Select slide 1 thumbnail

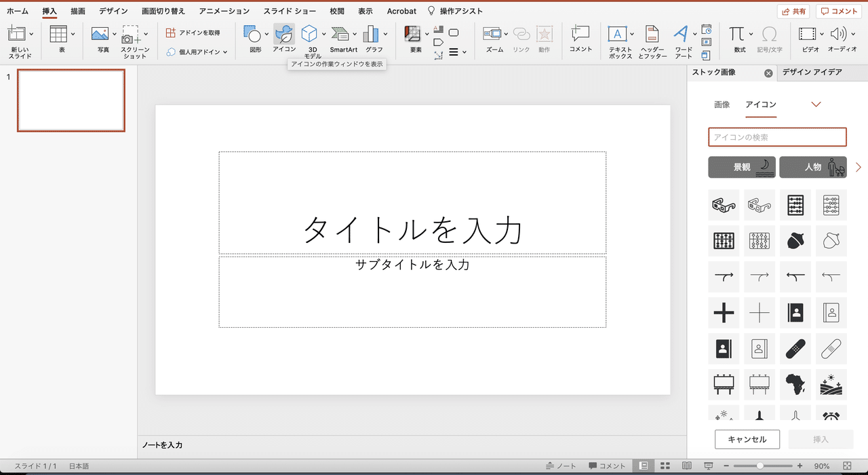71,100
